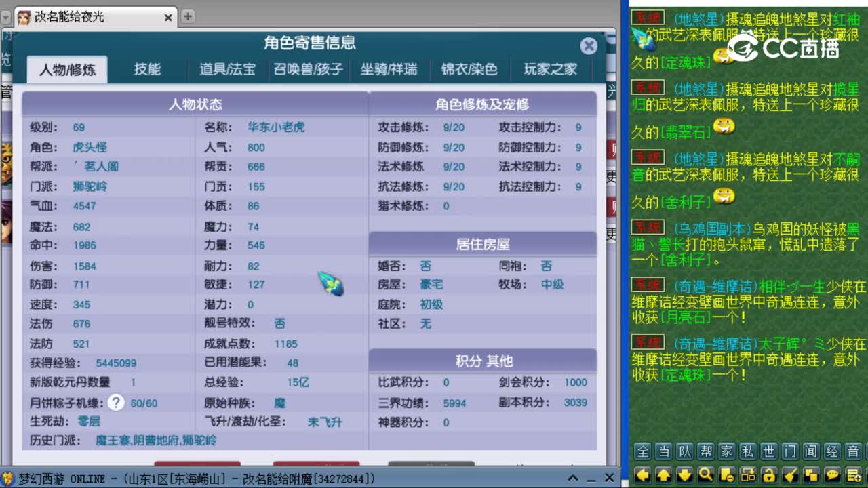Click the 房屋 value 豪宅
This screenshot has height=488, width=868.
[x=431, y=284]
